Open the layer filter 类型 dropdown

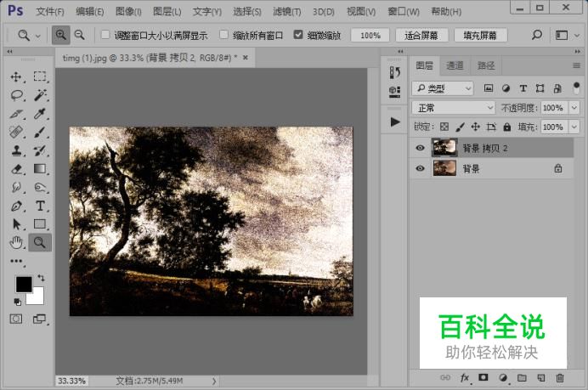click(443, 88)
